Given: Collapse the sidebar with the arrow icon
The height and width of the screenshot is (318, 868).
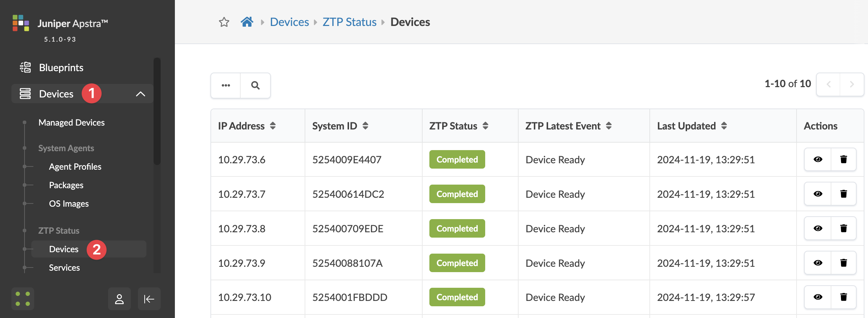Looking at the screenshot, I should click(149, 299).
